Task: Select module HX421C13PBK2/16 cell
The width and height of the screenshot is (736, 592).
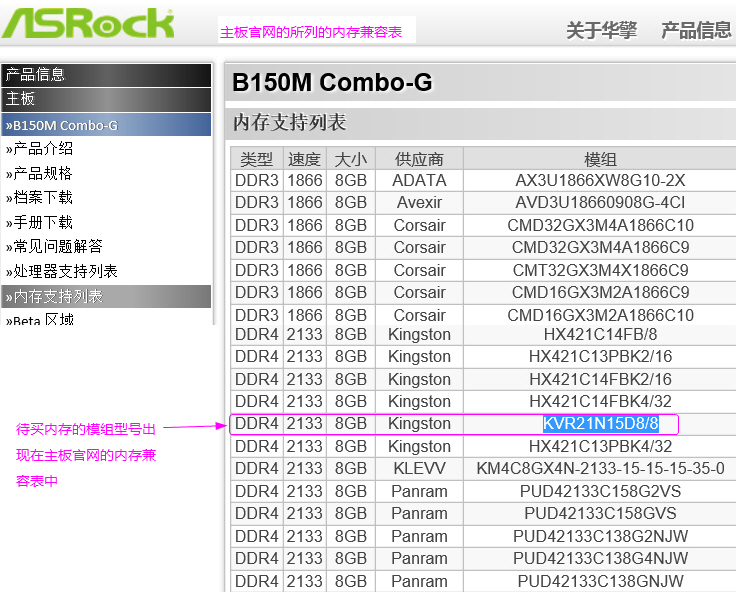Action: coord(600,357)
